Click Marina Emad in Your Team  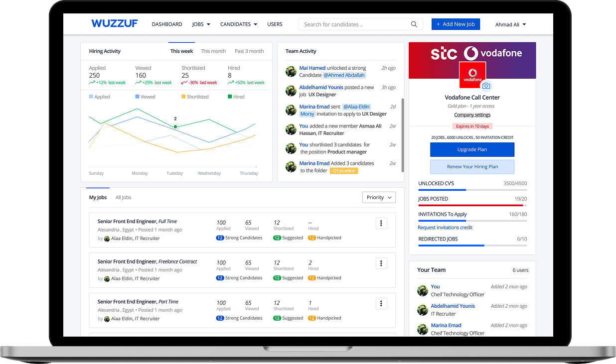[x=446, y=326]
